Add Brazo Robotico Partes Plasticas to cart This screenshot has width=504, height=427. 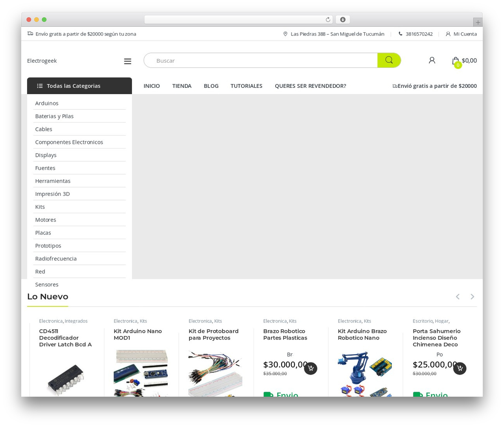pyautogui.click(x=311, y=368)
